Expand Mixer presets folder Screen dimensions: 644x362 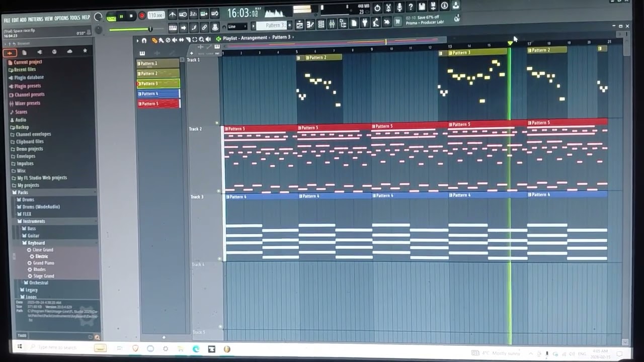(27, 103)
